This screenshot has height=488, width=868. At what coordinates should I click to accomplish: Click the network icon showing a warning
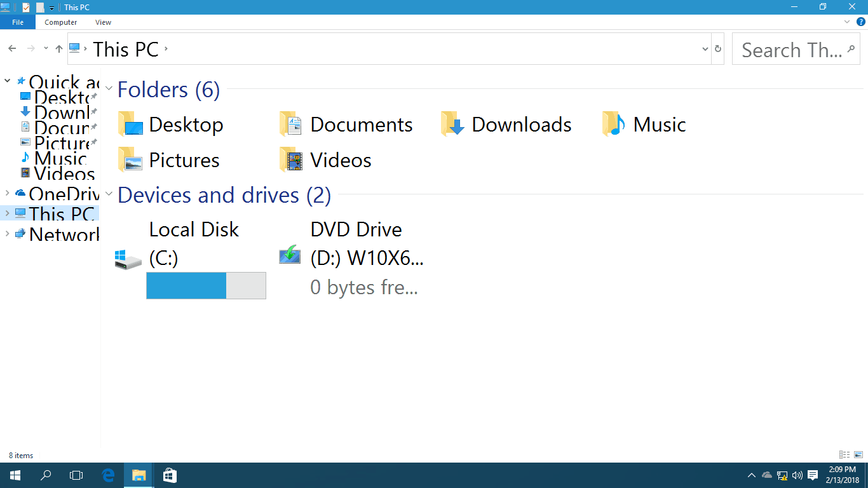782,475
